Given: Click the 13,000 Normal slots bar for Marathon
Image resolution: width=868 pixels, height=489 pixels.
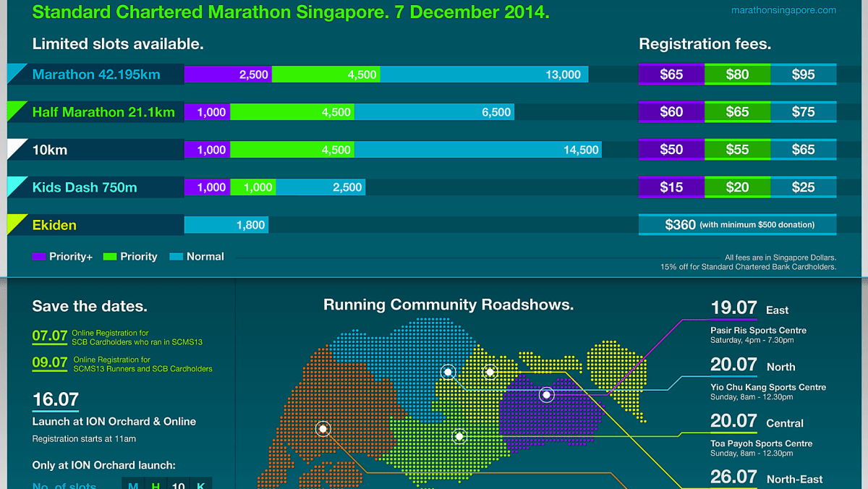Looking at the screenshot, I should tap(485, 74).
